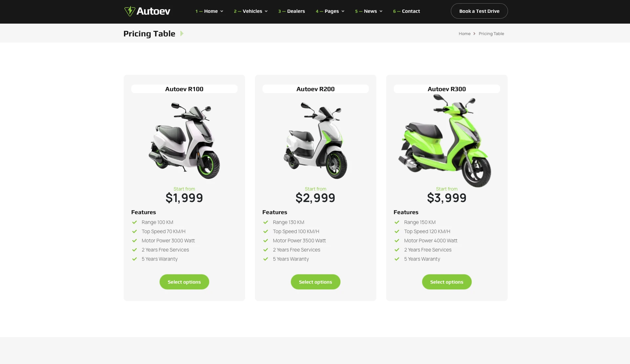The width and height of the screenshot is (630, 364).
Task: Click checkmark next to R100 5 Years Waranty
Action: click(x=135, y=259)
